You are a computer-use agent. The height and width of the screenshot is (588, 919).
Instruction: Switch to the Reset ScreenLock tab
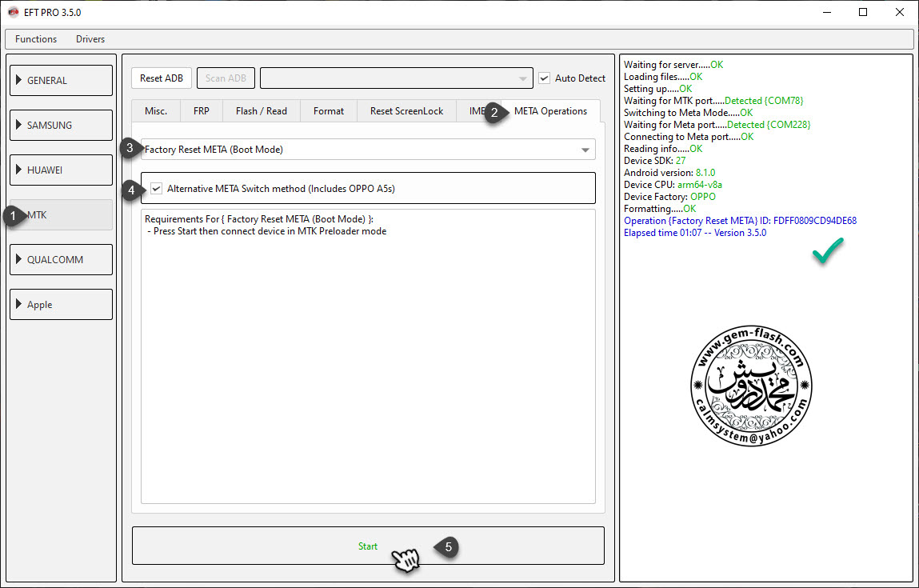pos(407,110)
